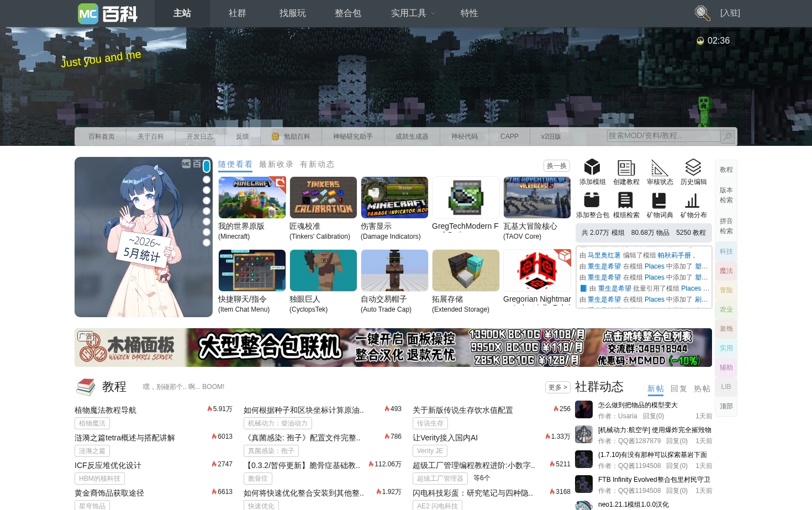
Task: Open the 拓展存储 Extended Storage thumbnail
Action: 466,270
